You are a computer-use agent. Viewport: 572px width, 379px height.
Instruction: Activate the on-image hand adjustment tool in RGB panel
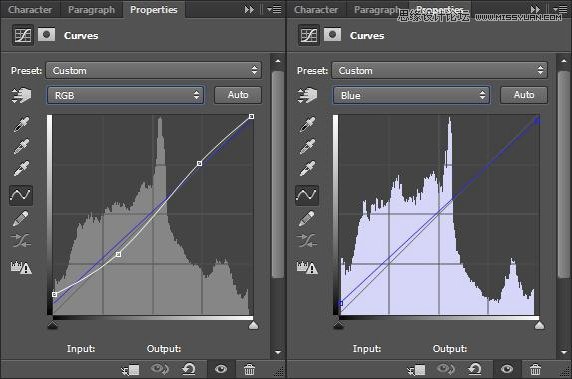pos(21,96)
